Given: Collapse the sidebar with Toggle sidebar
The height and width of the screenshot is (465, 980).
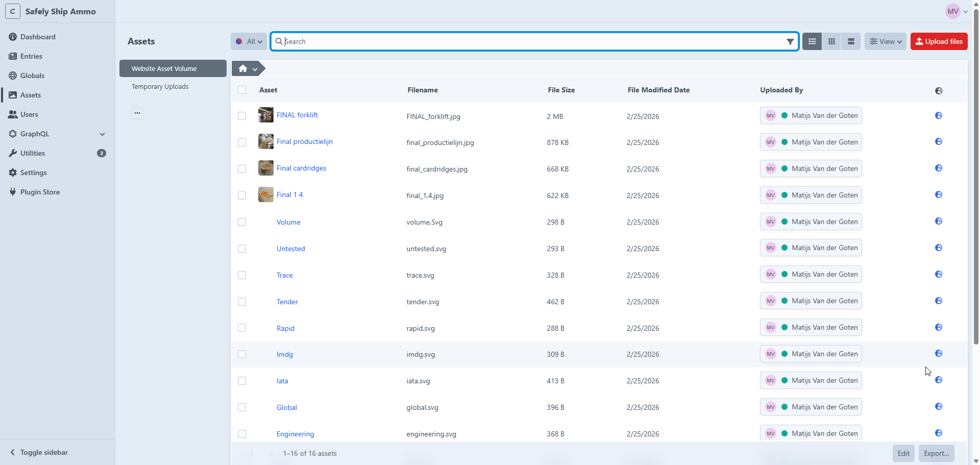Looking at the screenshot, I should [39, 452].
